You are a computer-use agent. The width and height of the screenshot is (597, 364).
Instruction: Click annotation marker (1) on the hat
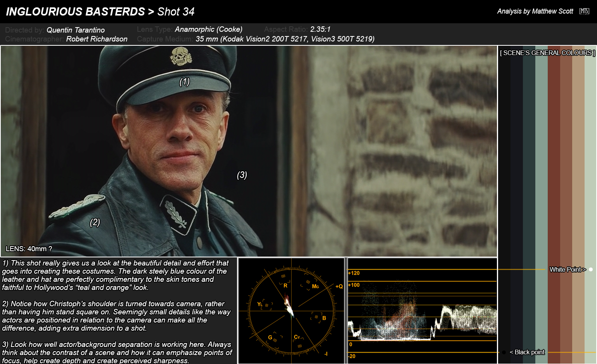click(184, 82)
